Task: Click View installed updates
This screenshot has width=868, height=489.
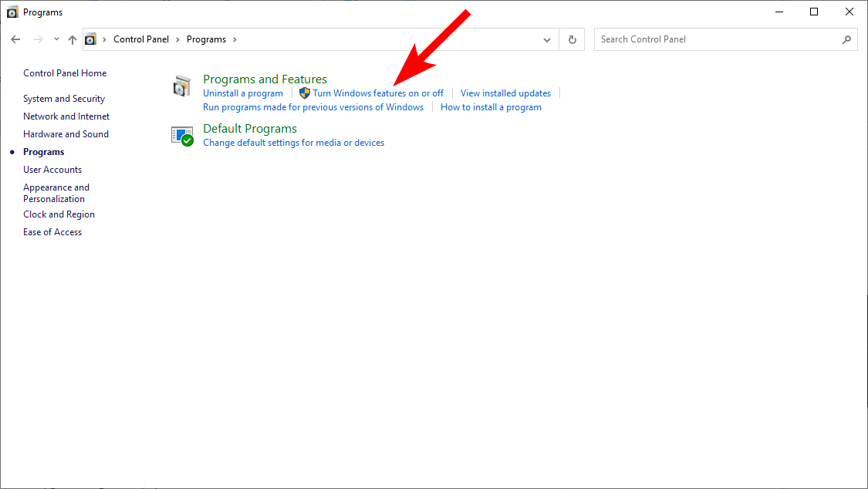Action: (x=505, y=93)
